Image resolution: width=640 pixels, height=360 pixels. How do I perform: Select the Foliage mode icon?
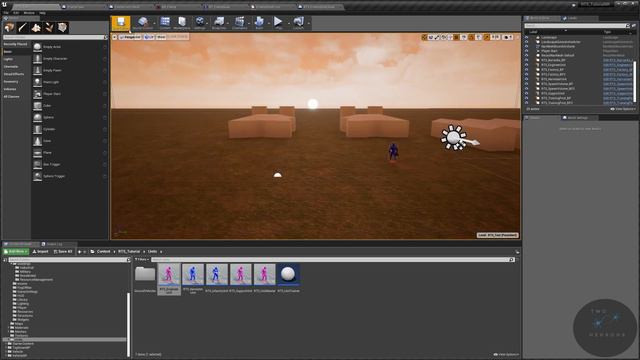(49, 28)
